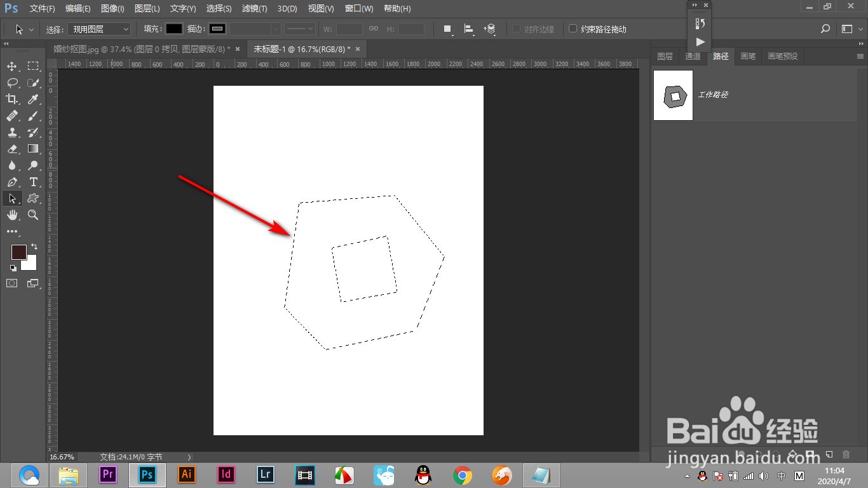
Task: Select the Crop tool
Action: (12, 99)
